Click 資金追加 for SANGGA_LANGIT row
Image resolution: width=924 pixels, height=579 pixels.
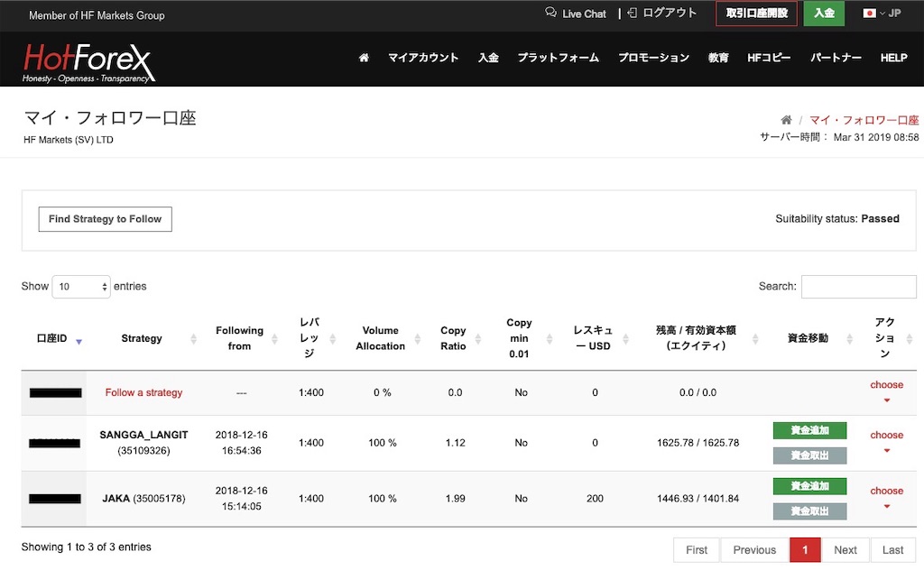[809, 430]
